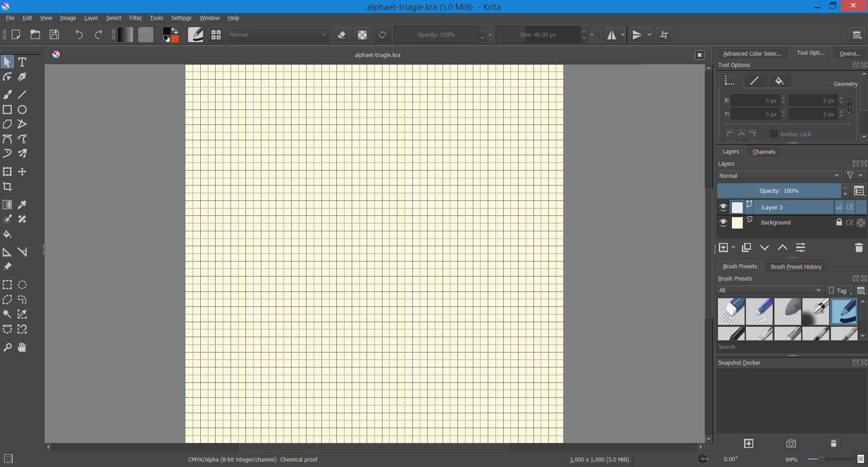Enable the Anchor Lock checkbox
Screen dimensions: 868x467
pos(774,134)
